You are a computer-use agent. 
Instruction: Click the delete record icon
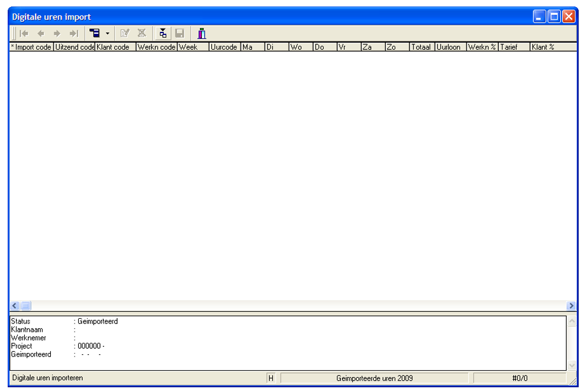pyautogui.click(x=141, y=34)
